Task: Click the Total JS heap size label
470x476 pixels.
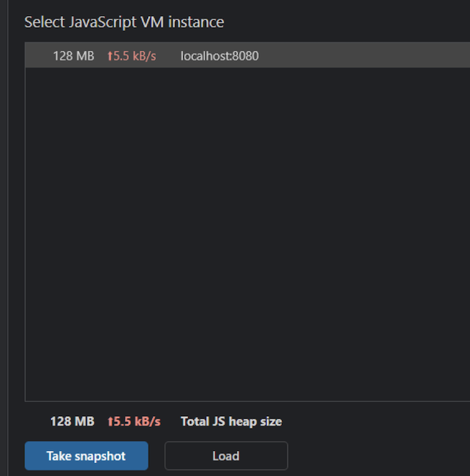Action: click(x=231, y=421)
